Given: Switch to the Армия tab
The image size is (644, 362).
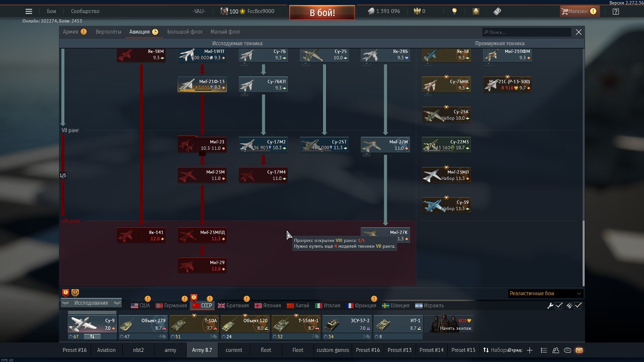Looking at the screenshot, I should (x=74, y=32).
